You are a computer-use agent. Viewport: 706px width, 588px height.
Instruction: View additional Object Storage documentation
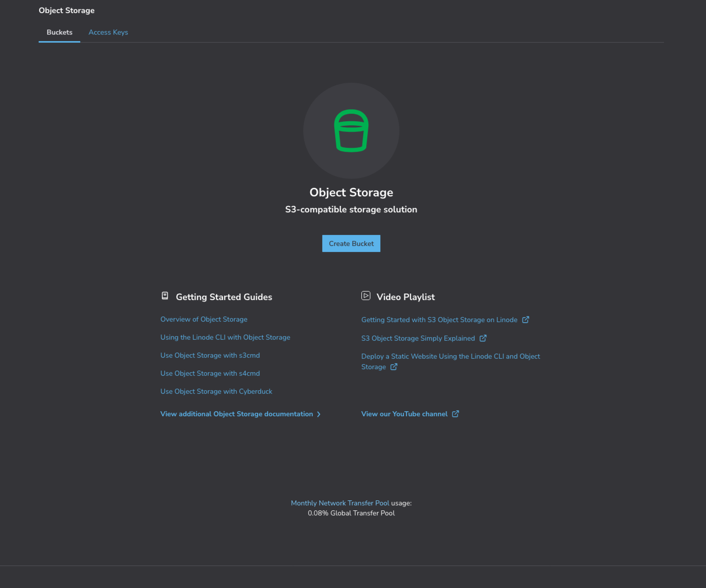(237, 414)
